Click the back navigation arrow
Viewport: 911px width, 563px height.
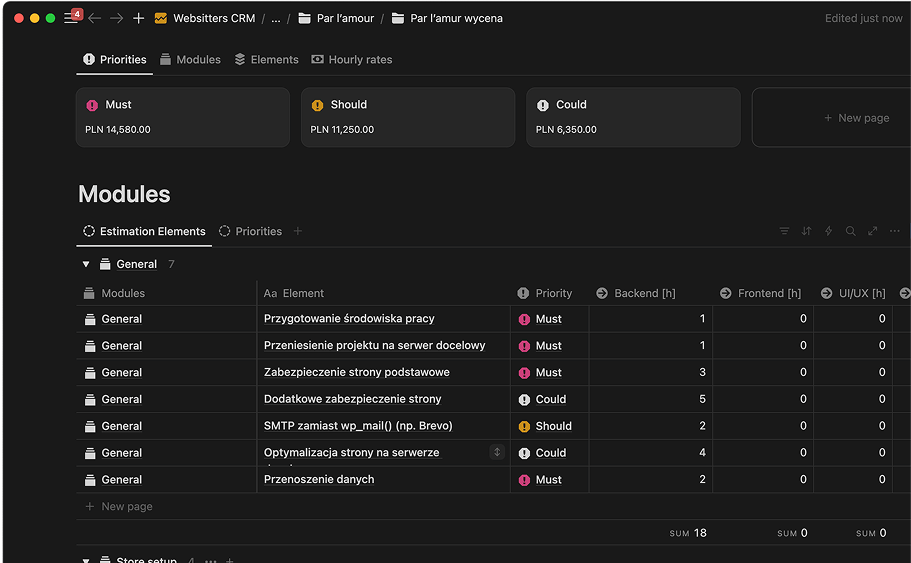[95, 18]
